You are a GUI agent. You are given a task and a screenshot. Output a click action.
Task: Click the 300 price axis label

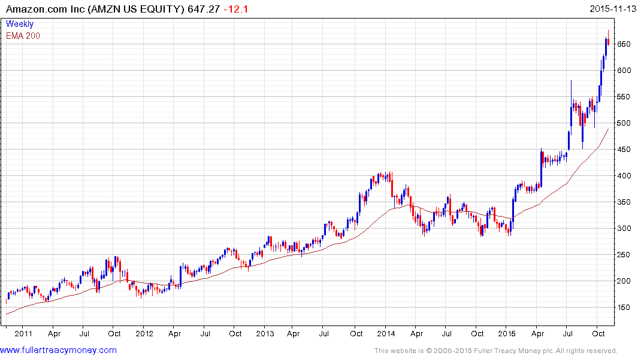coord(624,228)
